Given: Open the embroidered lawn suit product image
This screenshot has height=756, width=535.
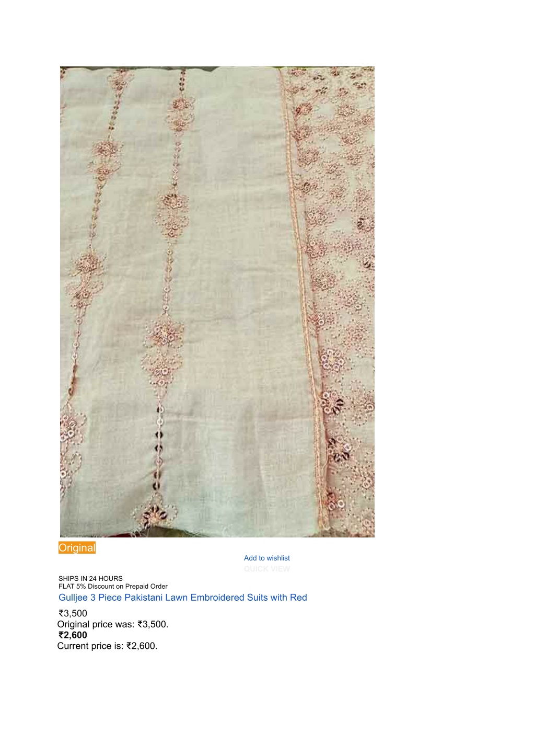Looking at the screenshot, I should pyautogui.click(x=217, y=302).
